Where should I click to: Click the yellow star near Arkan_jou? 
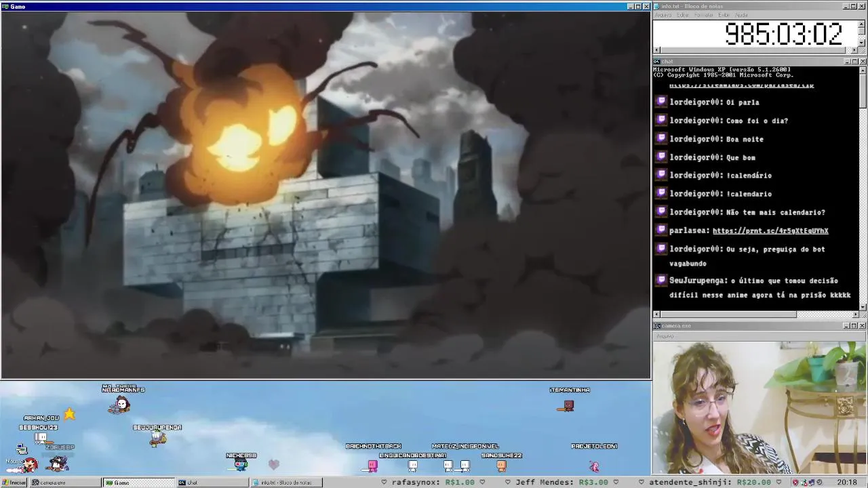[69, 414]
